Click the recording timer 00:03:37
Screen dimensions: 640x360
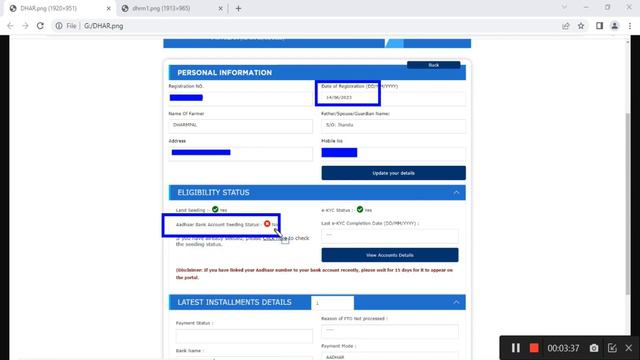pos(563,348)
